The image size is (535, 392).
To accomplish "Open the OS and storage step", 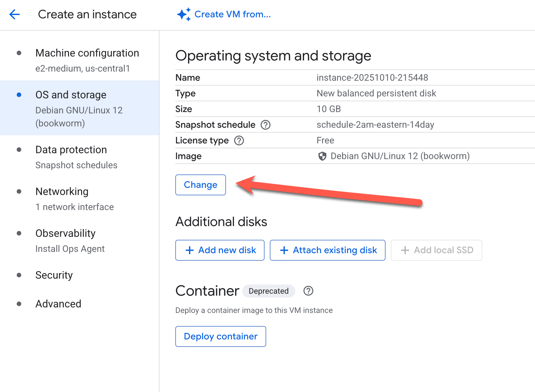I will 71,95.
